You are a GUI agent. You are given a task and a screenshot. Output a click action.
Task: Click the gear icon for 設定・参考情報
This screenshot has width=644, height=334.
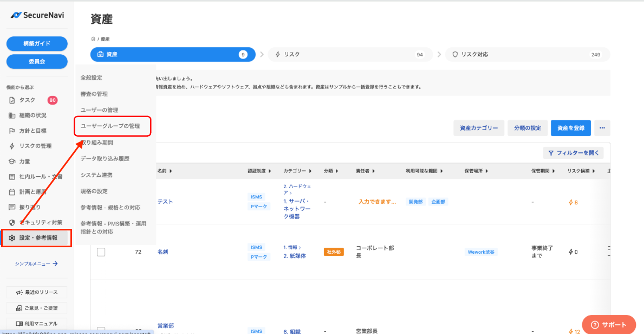12,237
